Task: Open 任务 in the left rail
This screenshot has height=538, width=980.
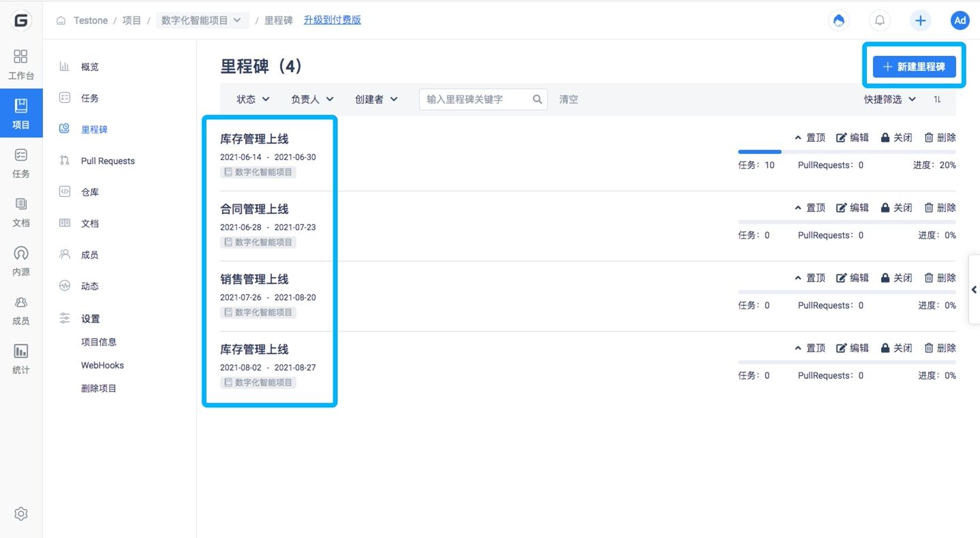Action: tap(21, 163)
